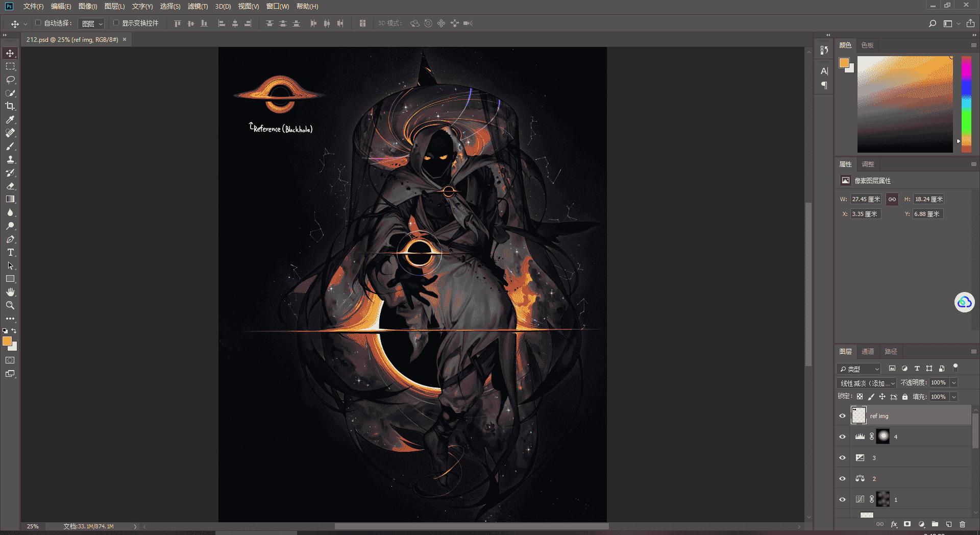The image size is (980, 535).
Task: Toggle the width-height link constraint
Action: (x=892, y=199)
